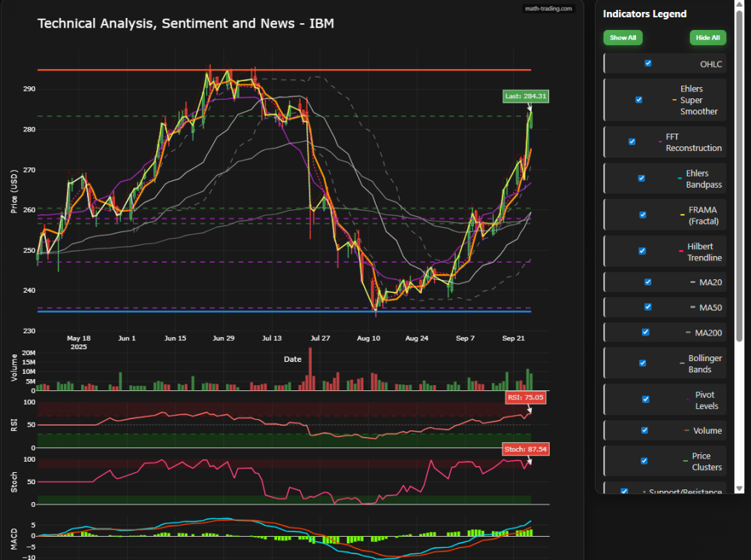Disable the Ehlers Bandpass indicator checkbox
The width and height of the screenshot is (751, 560).
(641, 179)
